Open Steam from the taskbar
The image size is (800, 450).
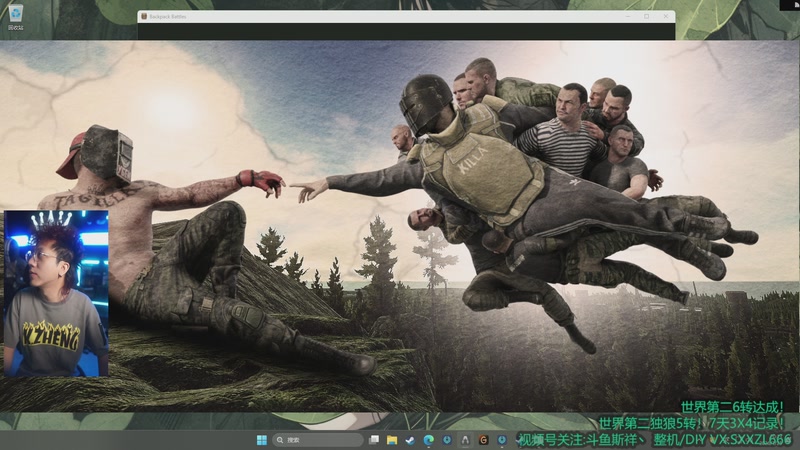pyautogui.click(x=410, y=440)
